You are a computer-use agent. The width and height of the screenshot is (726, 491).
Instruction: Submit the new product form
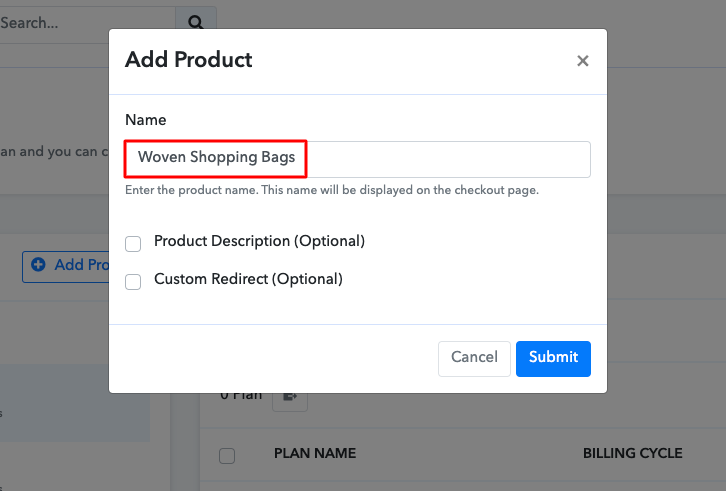tap(553, 359)
